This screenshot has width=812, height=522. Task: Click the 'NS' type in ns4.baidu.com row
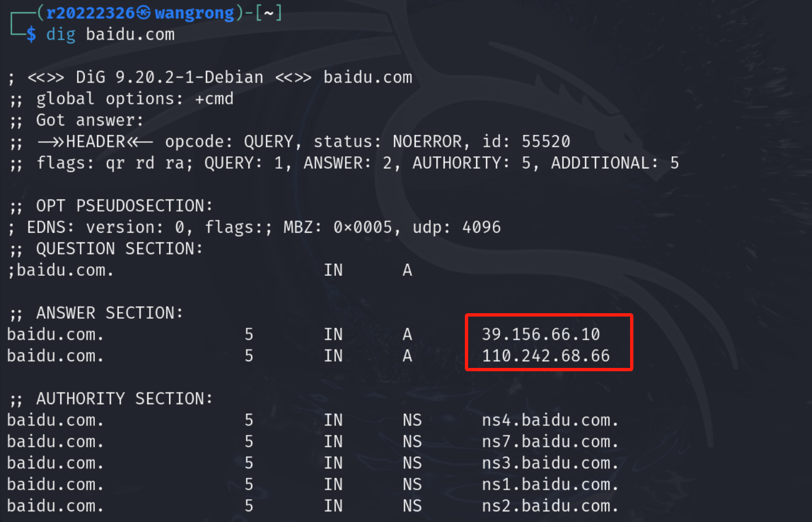click(x=412, y=420)
